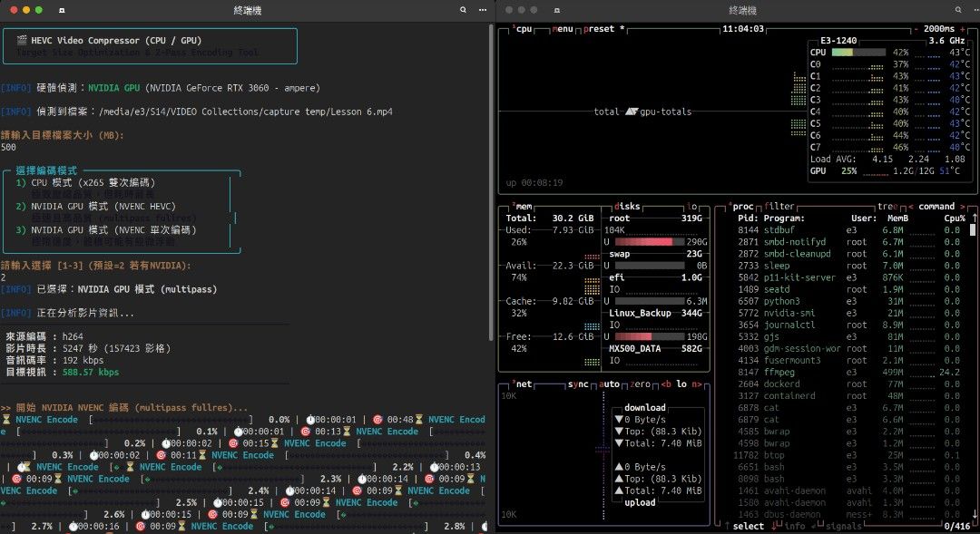Click zero in net panel
Screen dimensions: 980x534
pos(640,384)
